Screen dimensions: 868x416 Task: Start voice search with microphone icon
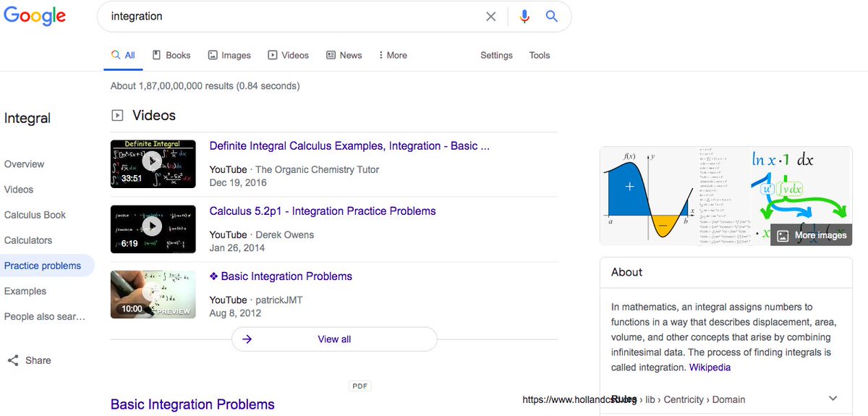(x=524, y=17)
